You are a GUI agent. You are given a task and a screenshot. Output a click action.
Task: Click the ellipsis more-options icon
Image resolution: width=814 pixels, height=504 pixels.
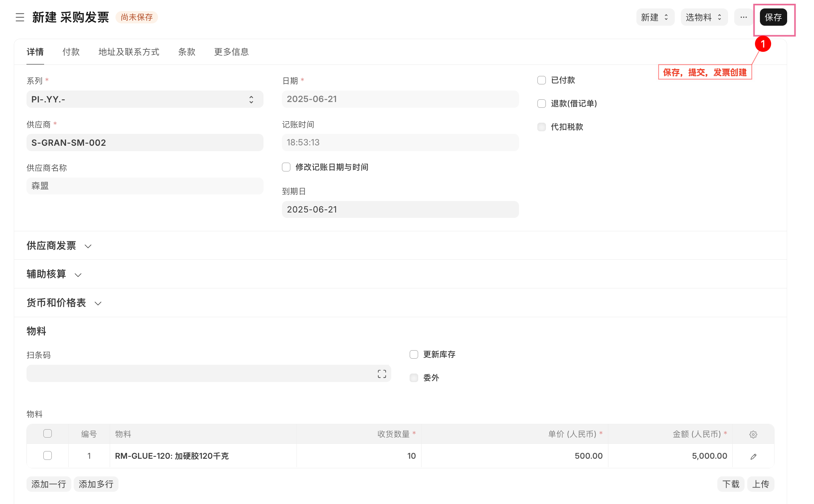[x=743, y=17]
